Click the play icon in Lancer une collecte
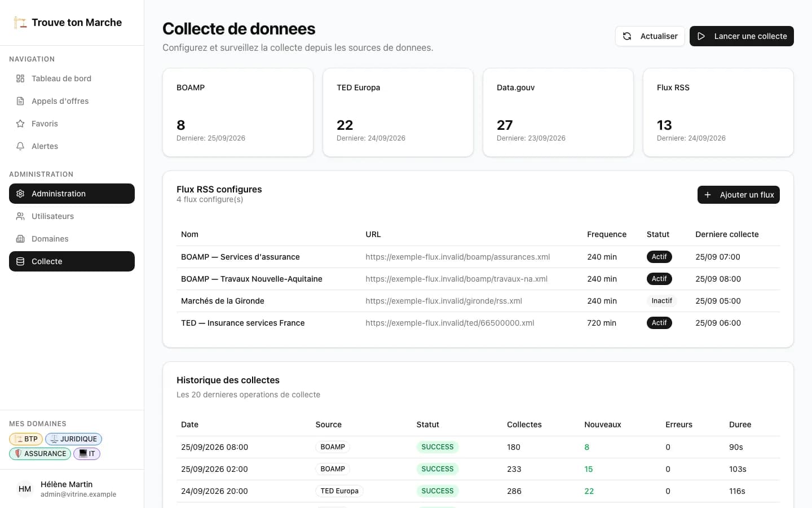The width and height of the screenshot is (812, 508). (x=701, y=36)
